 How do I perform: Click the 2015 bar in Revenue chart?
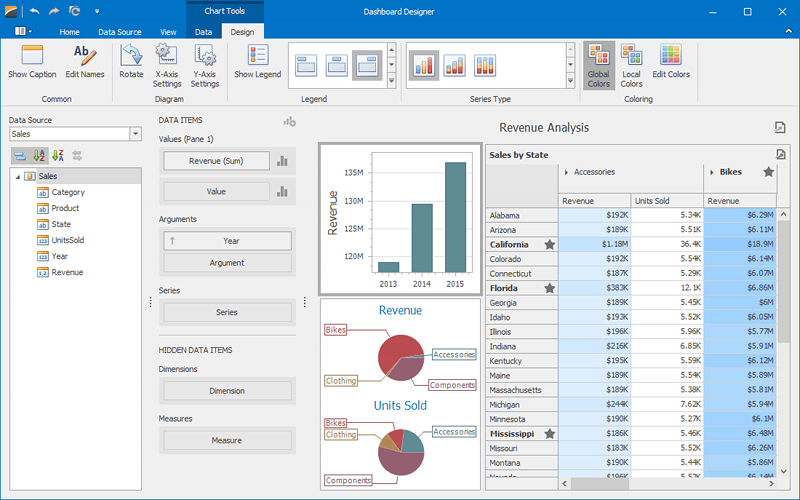click(x=455, y=217)
